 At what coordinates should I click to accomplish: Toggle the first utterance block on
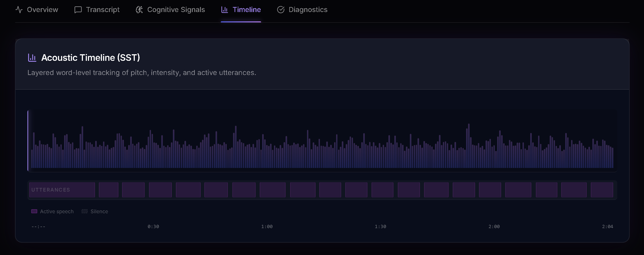coord(62,190)
